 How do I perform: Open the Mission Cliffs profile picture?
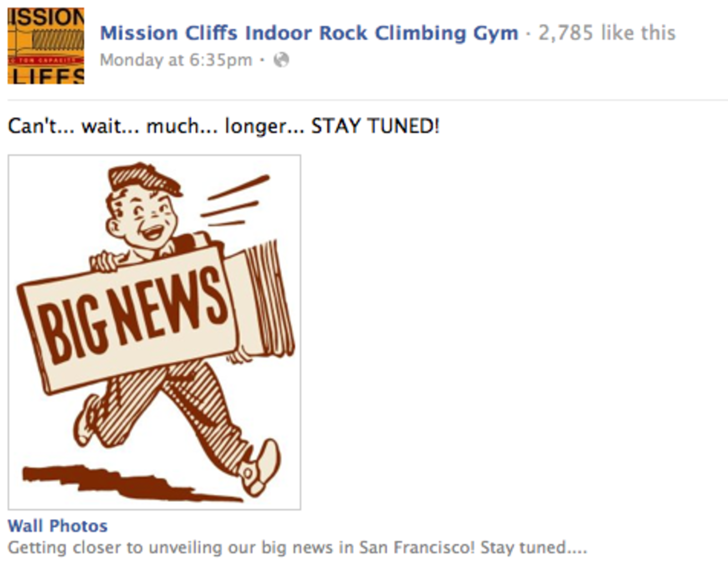click(x=46, y=46)
